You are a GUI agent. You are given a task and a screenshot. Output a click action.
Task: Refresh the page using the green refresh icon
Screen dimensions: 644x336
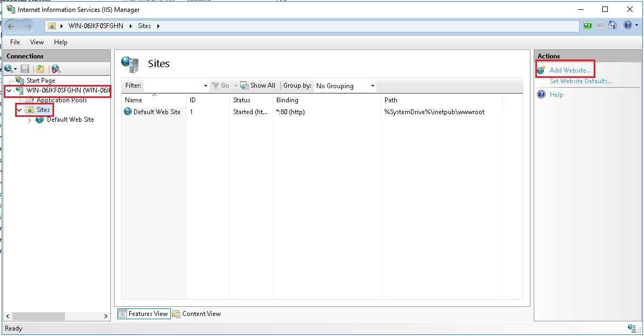(587, 25)
